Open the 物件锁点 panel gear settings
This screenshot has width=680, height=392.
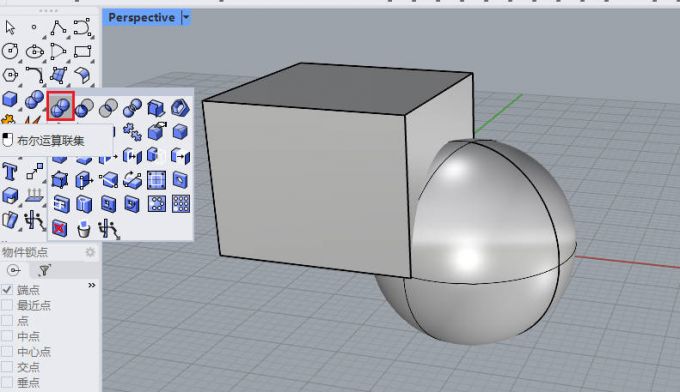click(90, 252)
